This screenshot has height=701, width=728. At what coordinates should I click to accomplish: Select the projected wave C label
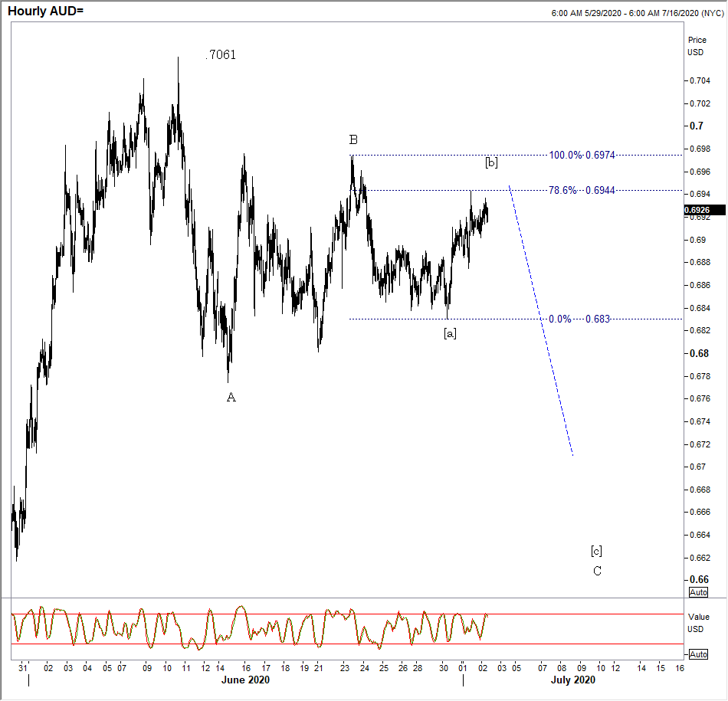597,571
